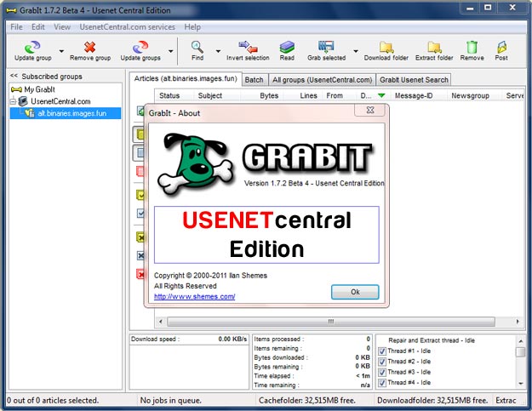Click the thread list scroll down arrow
The width and height of the screenshot is (532, 411).
tap(520, 383)
